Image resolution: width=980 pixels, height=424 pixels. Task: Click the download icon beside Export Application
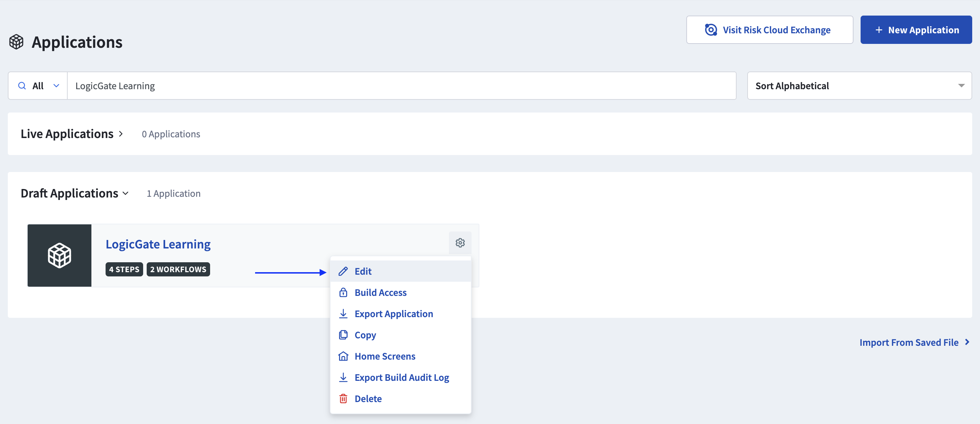point(343,314)
